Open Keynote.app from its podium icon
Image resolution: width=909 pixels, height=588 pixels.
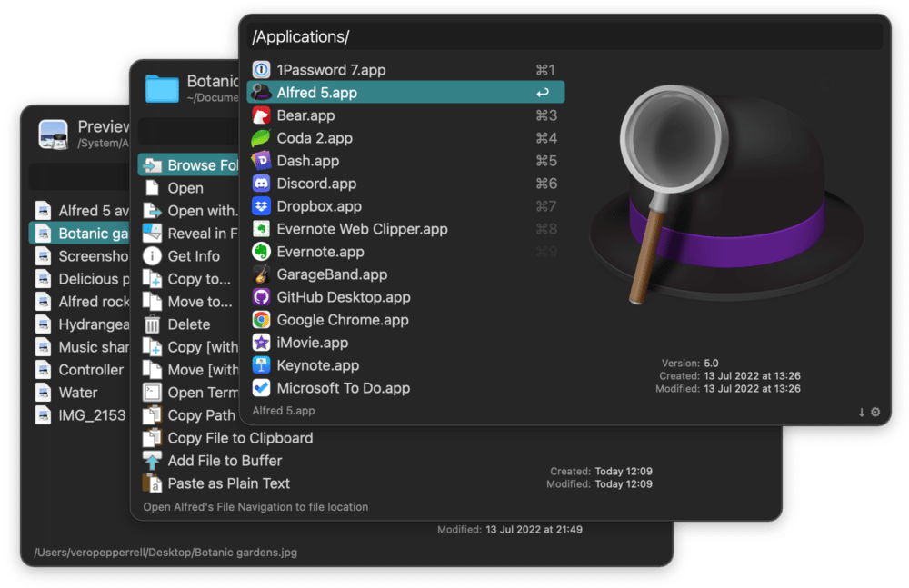(x=262, y=365)
